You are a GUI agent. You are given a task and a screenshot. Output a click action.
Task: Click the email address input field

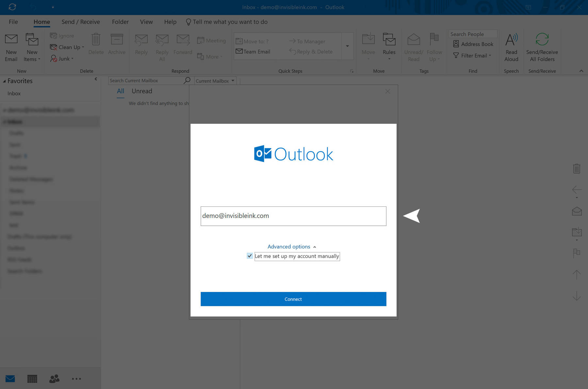coord(293,216)
